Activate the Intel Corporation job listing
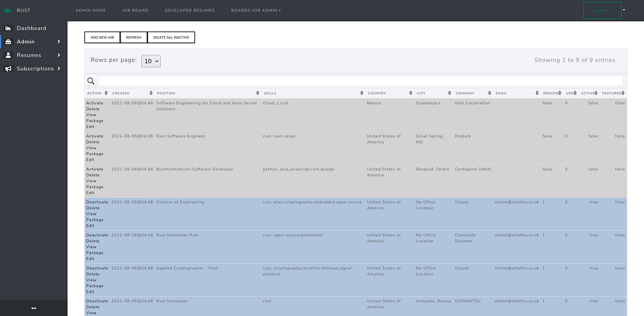 pos(94,103)
